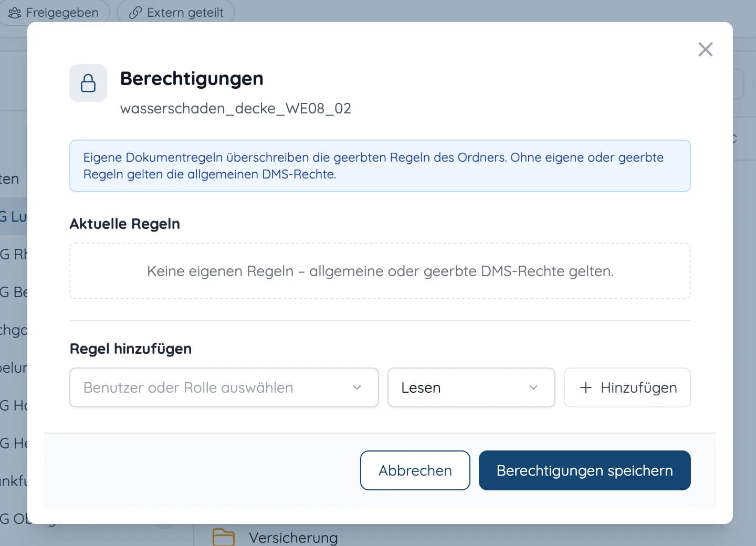This screenshot has width=756, height=546.
Task: Close the Berechtigungen dialog with the X
Action: coord(706,49)
